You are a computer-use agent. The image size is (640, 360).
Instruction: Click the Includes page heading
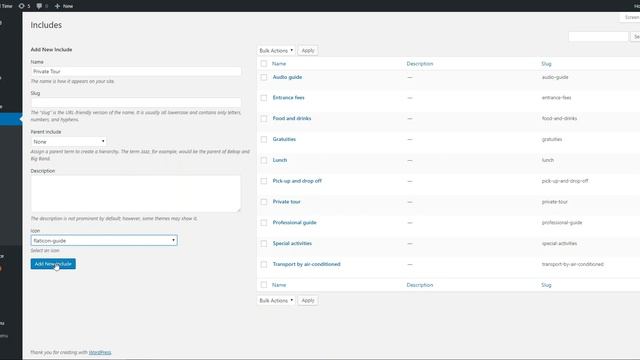click(46, 25)
